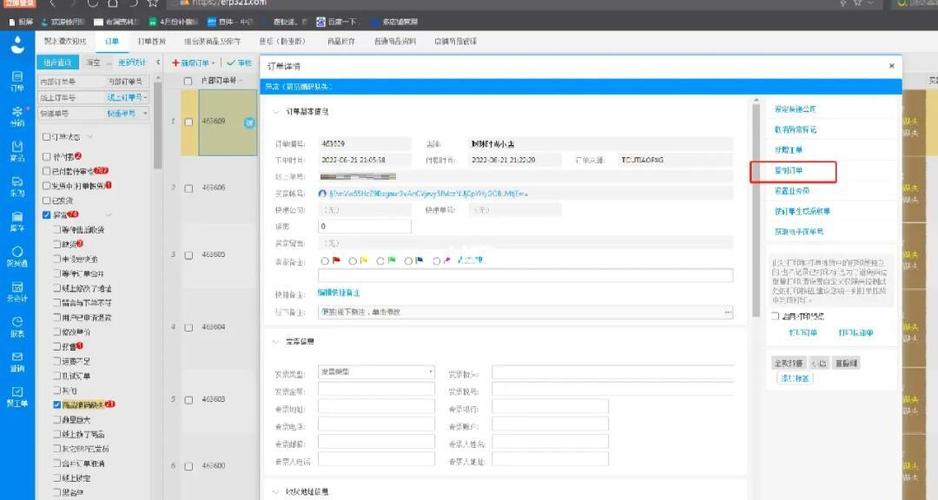The width and height of the screenshot is (938, 500).
Task: Click the snowflake distribution icon in sidebar
Action: pyautogui.click(x=17, y=115)
